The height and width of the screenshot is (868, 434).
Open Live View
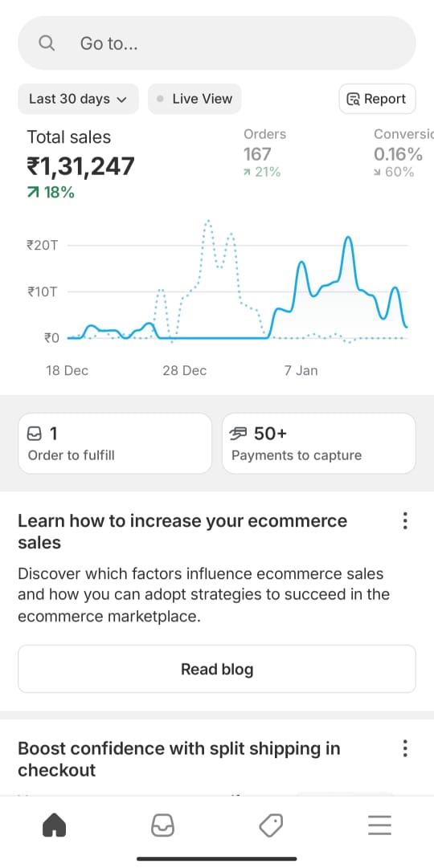[194, 99]
